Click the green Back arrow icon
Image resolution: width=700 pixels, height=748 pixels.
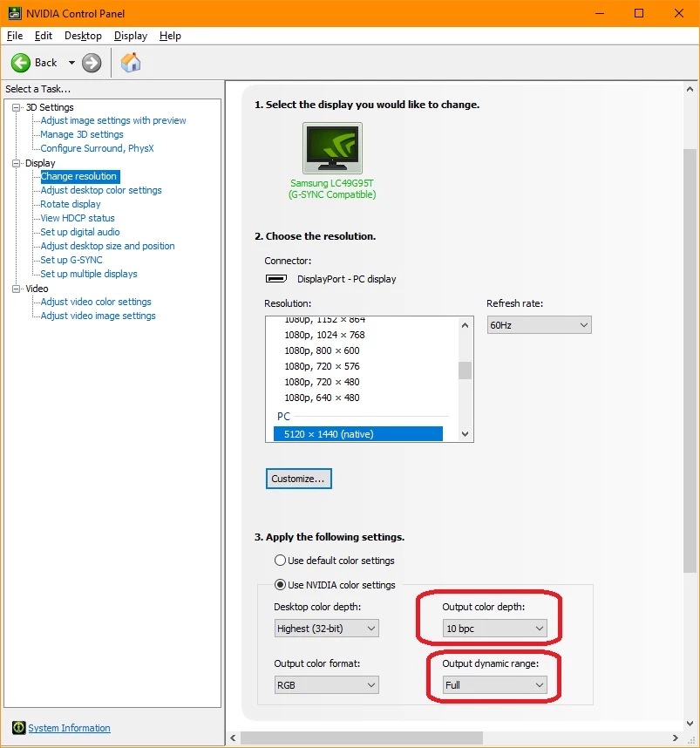point(21,63)
